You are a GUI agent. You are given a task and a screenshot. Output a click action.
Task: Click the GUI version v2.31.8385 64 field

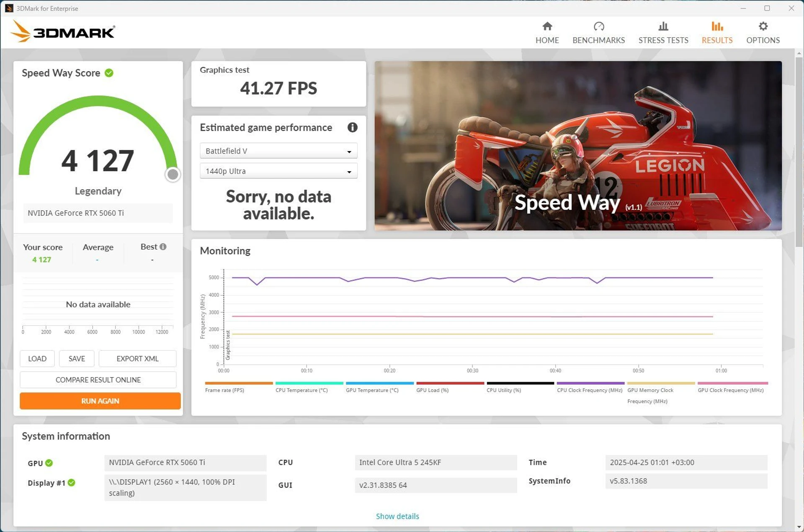(x=436, y=485)
